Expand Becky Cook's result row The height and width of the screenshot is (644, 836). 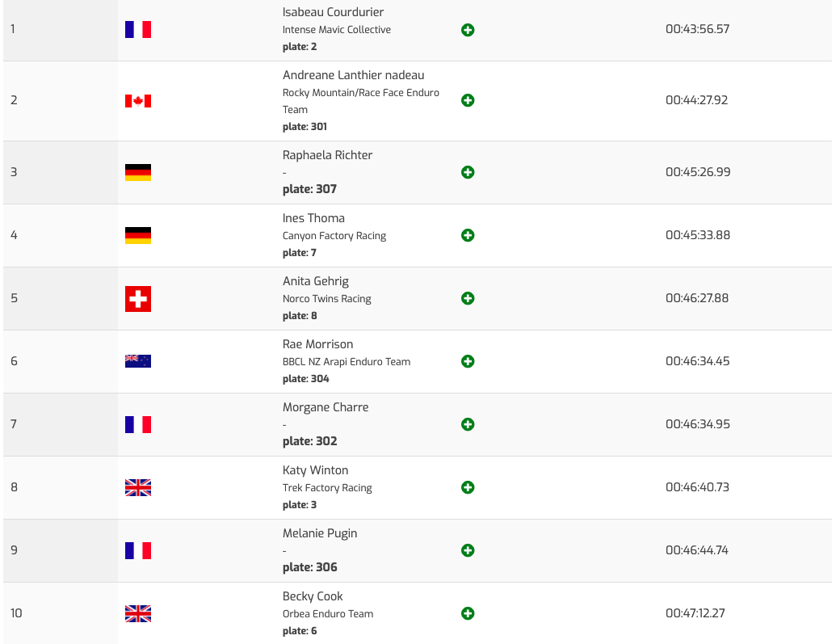pyautogui.click(x=468, y=613)
